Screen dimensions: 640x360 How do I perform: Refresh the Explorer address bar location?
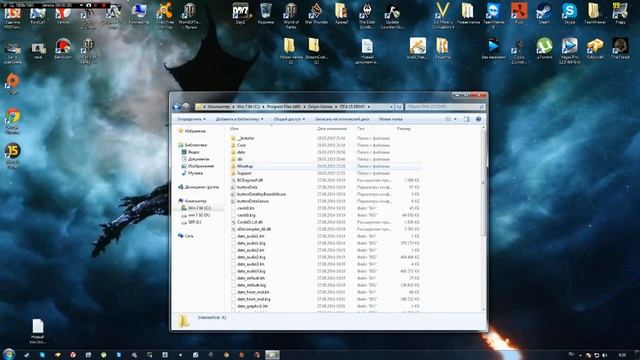click(399, 107)
